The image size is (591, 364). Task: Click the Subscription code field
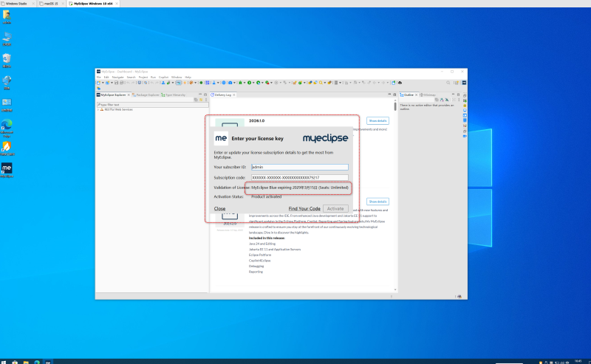point(299,178)
